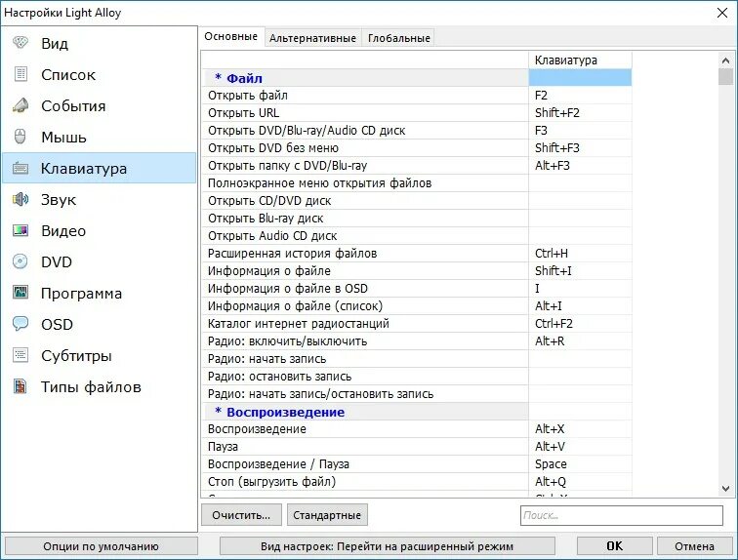This screenshot has height=560, width=738.
Task: Open the Видео monitor icon
Action: click(x=20, y=230)
